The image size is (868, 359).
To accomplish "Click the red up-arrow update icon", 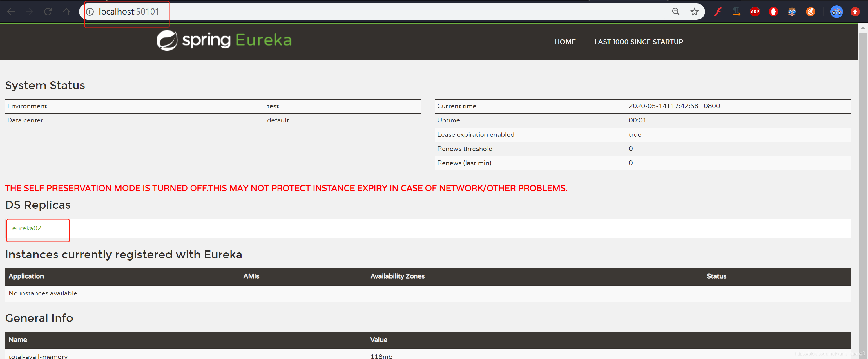I will 855,12.
